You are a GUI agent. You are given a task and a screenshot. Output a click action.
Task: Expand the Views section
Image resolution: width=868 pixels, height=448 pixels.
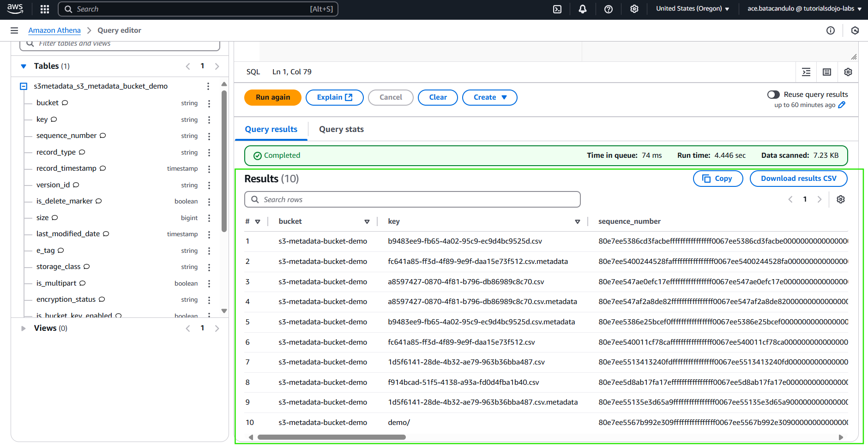tap(24, 329)
